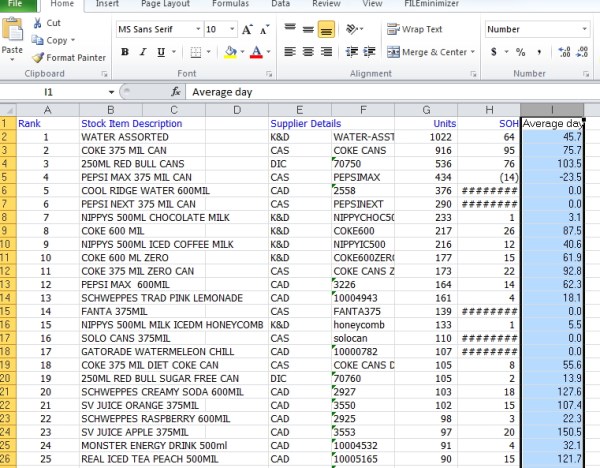600x468 pixels.
Task: Apply comma style number format
Action: 539,52
